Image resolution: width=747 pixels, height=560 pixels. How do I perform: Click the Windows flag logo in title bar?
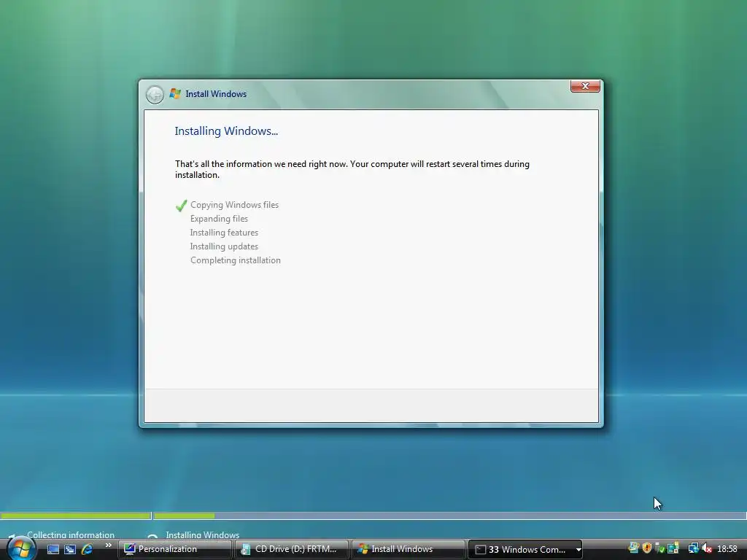tap(175, 93)
